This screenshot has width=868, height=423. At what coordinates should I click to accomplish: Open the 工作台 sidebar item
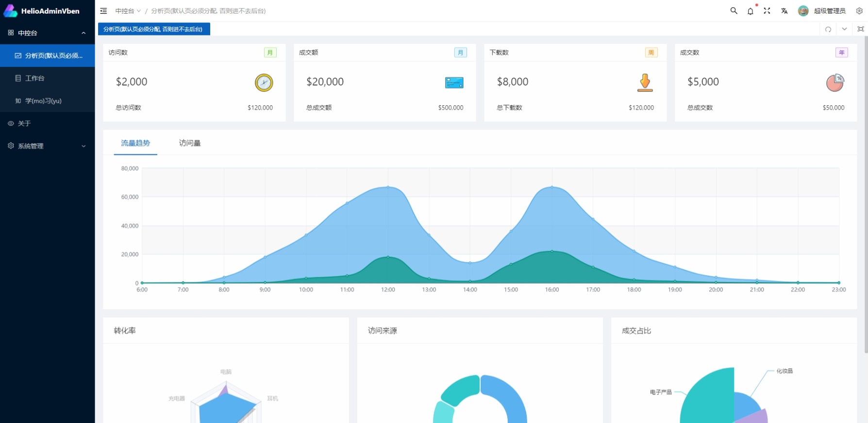click(x=48, y=78)
